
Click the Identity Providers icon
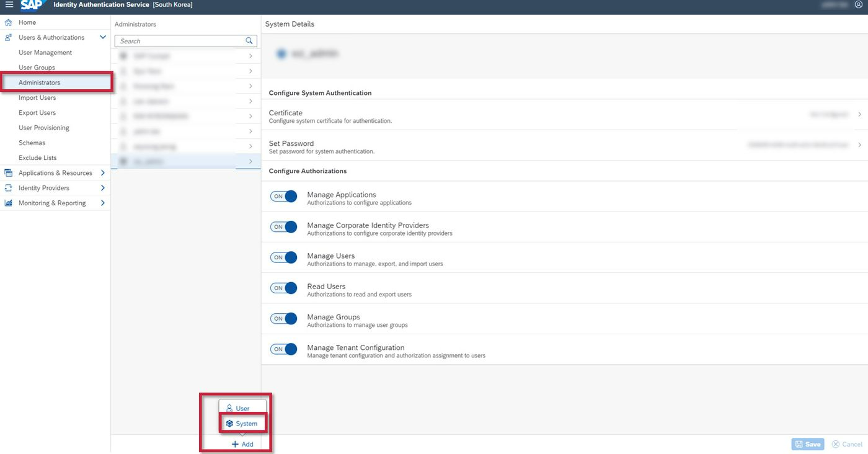point(8,188)
